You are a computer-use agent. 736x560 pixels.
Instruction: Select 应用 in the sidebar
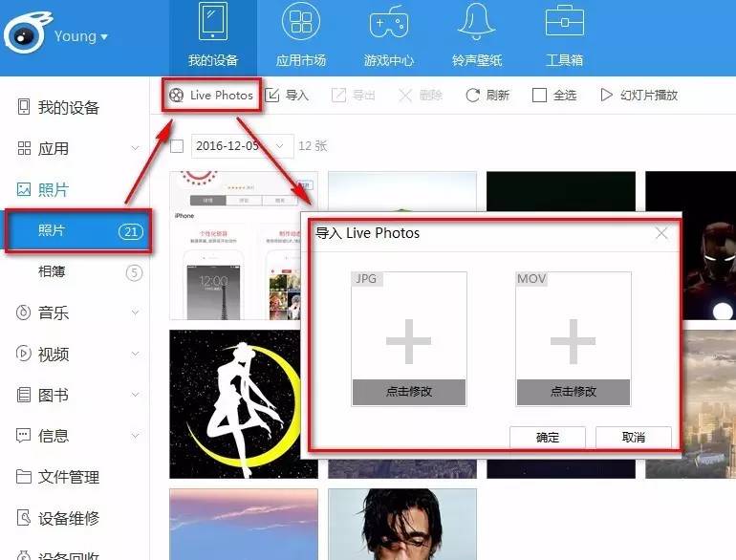(43, 148)
